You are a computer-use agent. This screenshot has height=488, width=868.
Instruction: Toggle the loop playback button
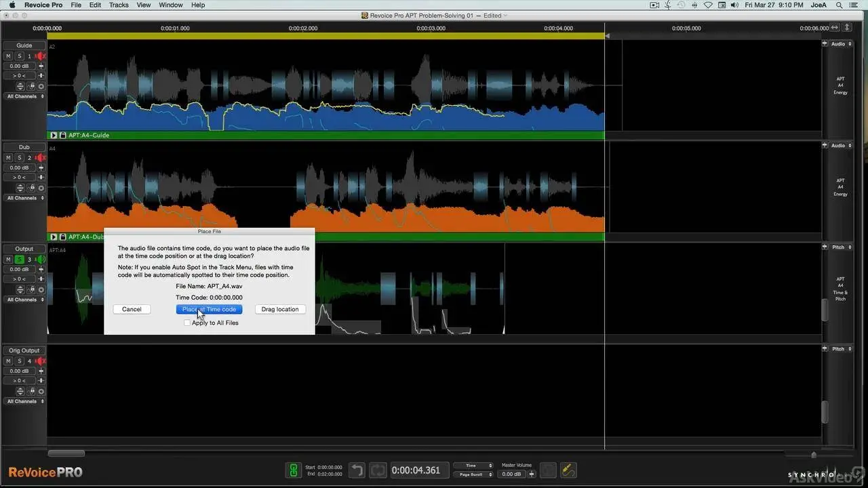378,470
